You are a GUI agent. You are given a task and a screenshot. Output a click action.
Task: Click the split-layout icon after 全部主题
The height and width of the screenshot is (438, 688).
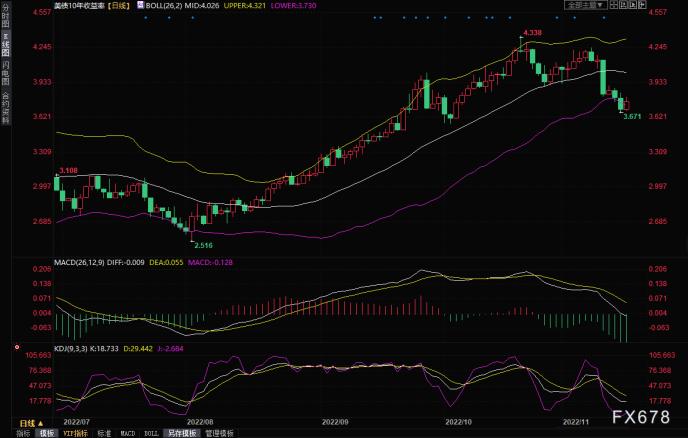coord(613,5)
